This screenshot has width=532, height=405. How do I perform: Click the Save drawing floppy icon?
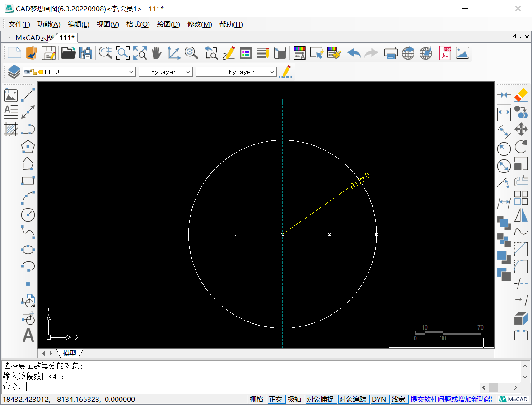(49, 53)
